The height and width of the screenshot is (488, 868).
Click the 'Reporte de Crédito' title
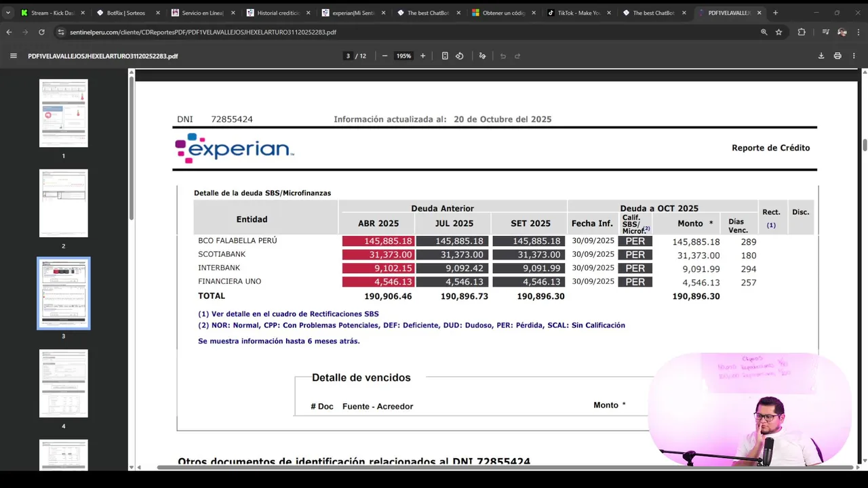[x=770, y=148]
